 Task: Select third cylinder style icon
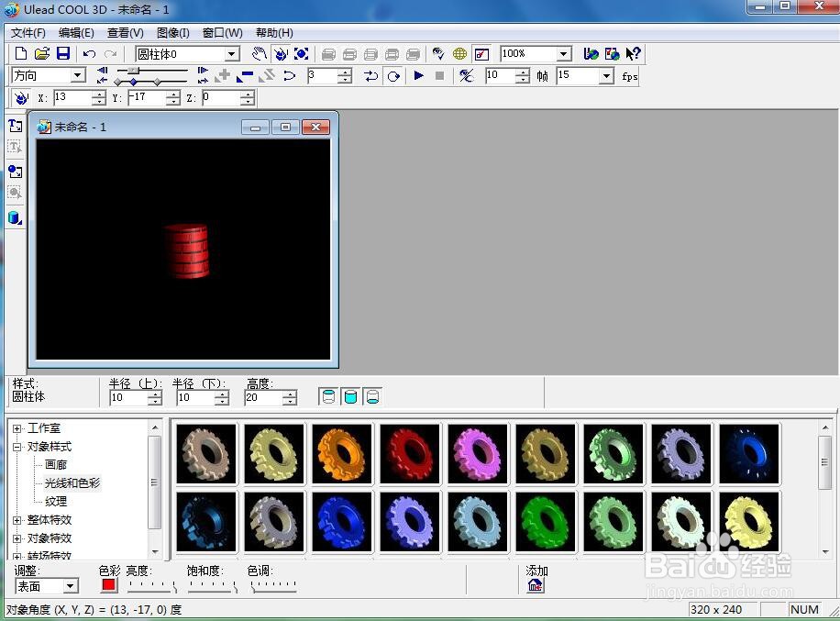point(372,397)
